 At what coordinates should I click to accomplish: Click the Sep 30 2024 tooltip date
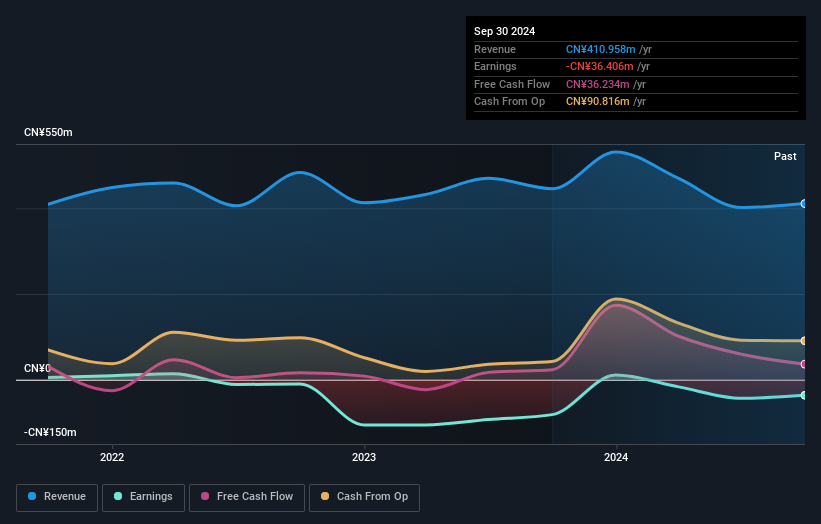(504, 31)
